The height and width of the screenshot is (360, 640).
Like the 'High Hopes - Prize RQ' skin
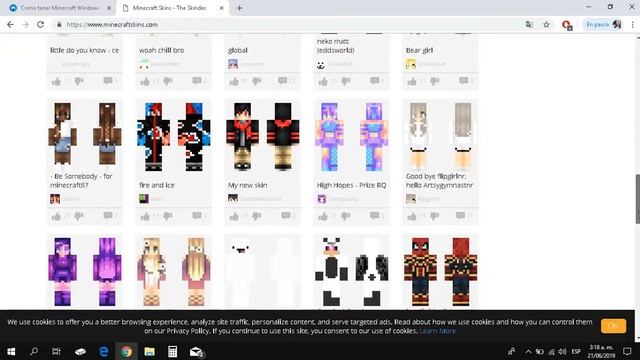point(323,216)
